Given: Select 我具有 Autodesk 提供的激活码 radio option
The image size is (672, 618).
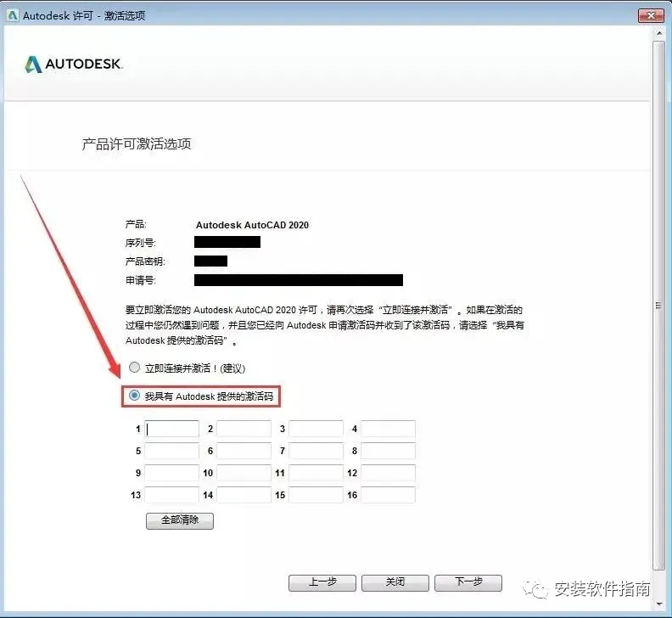Looking at the screenshot, I should click(135, 396).
